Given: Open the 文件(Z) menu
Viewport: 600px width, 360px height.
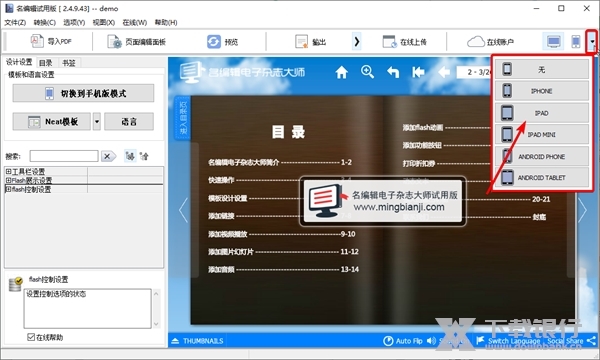Looking at the screenshot, I should (15, 23).
